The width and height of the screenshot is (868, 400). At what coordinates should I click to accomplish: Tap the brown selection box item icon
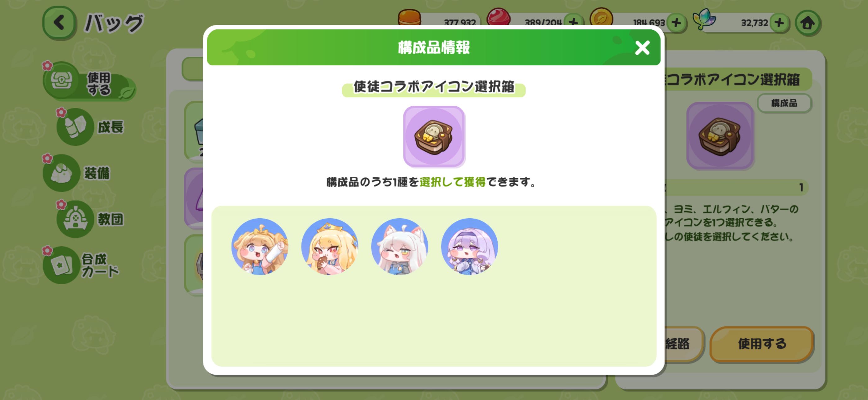tap(434, 136)
